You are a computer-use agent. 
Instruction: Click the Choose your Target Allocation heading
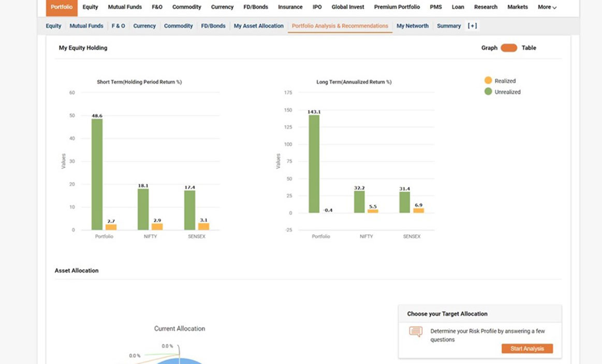tap(447, 314)
